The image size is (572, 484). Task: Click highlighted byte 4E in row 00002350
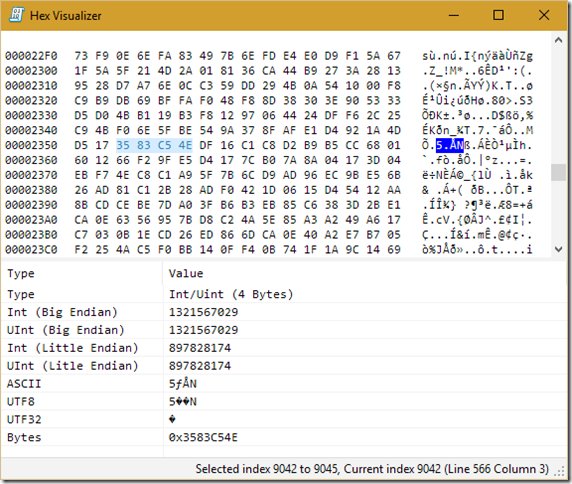pos(185,145)
